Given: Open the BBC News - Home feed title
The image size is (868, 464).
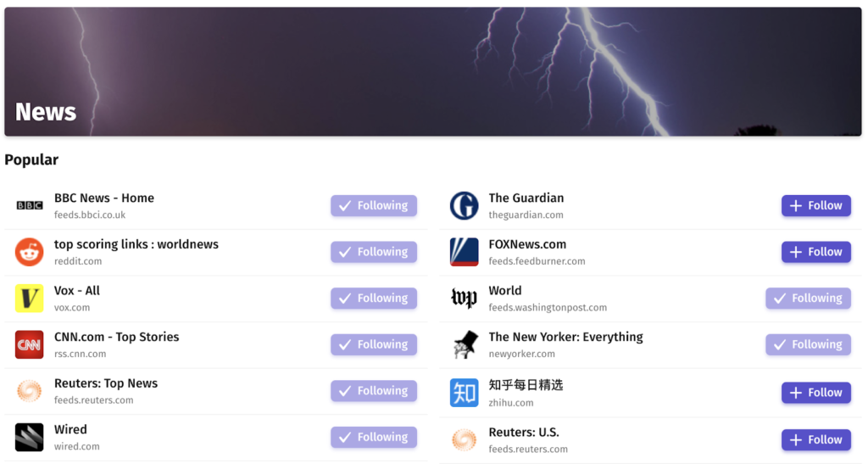Looking at the screenshot, I should [x=104, y=198].
